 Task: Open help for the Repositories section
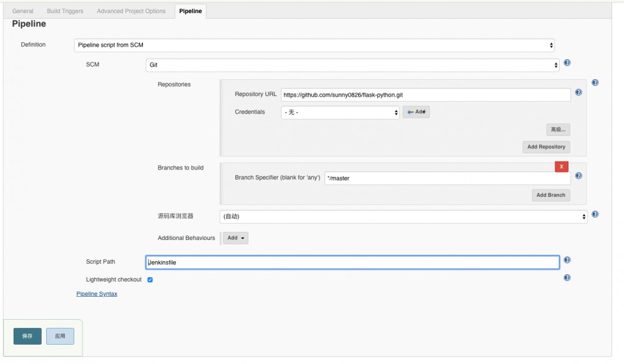(x=595, y=82)
